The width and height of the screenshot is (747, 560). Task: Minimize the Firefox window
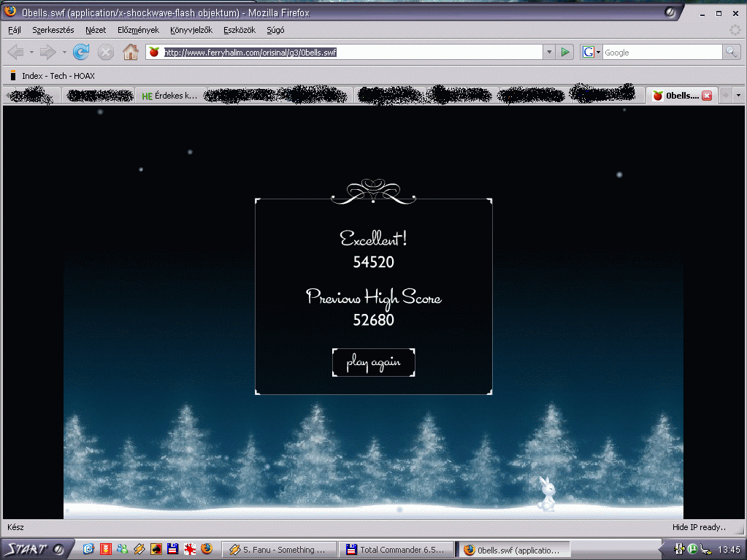tap(702, 14)
